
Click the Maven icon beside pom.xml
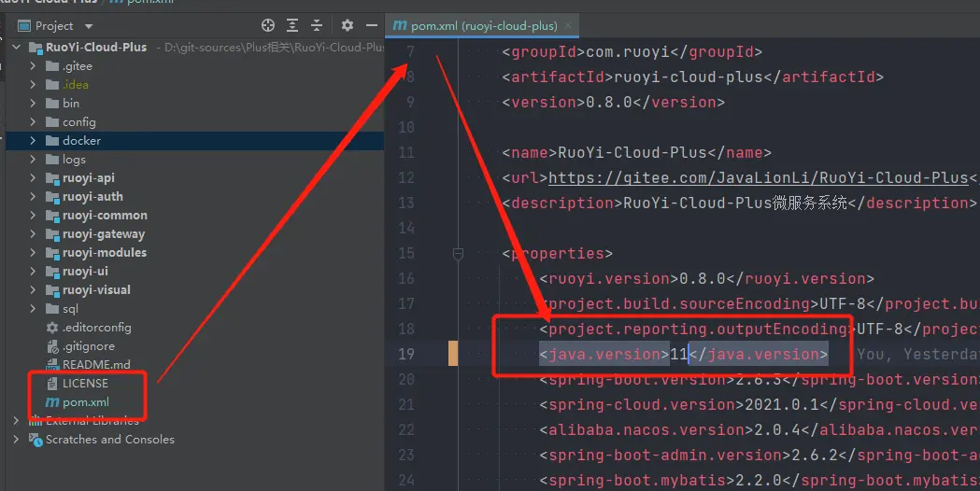pyautogui.click(x=52, y=402)
